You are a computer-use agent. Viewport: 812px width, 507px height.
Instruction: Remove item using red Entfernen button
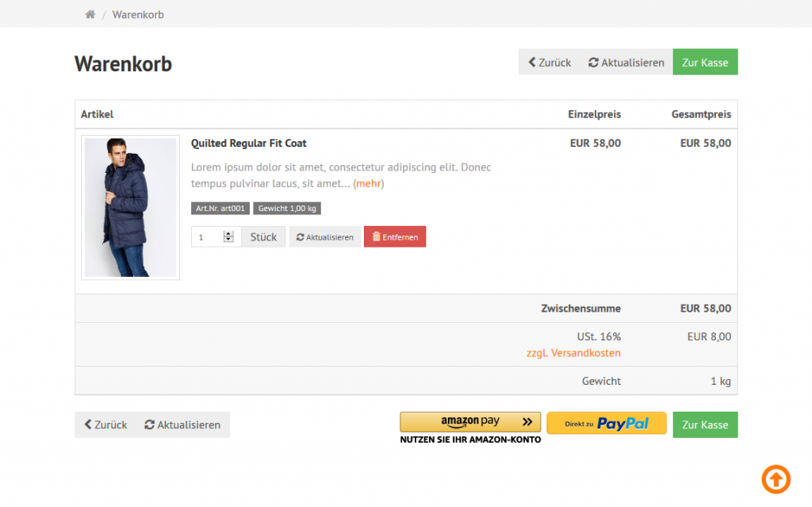pyautogui.click(x=395, y=236)
